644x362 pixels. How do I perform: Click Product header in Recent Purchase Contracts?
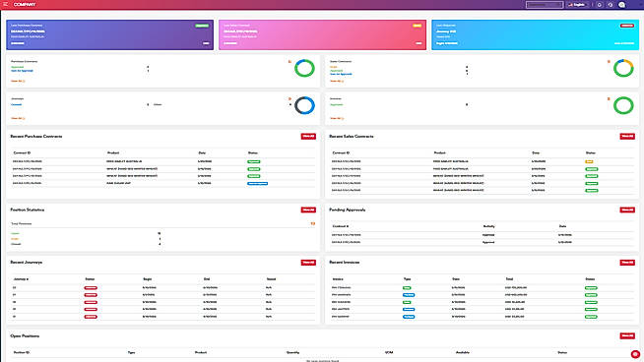pos(113,152)
